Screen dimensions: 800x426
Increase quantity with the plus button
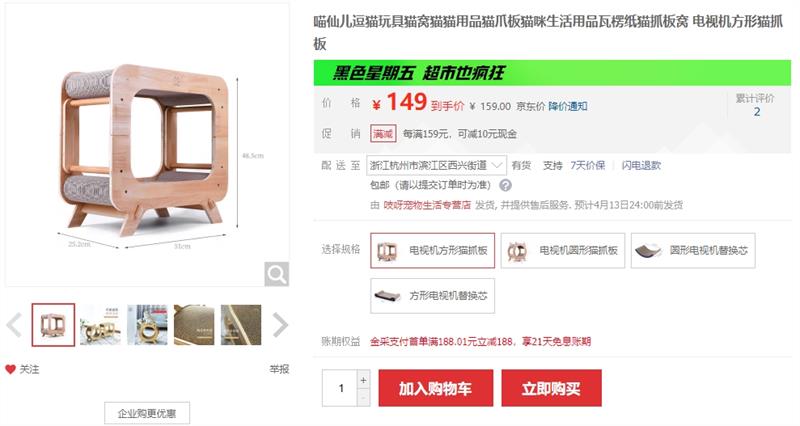(363, 380)
